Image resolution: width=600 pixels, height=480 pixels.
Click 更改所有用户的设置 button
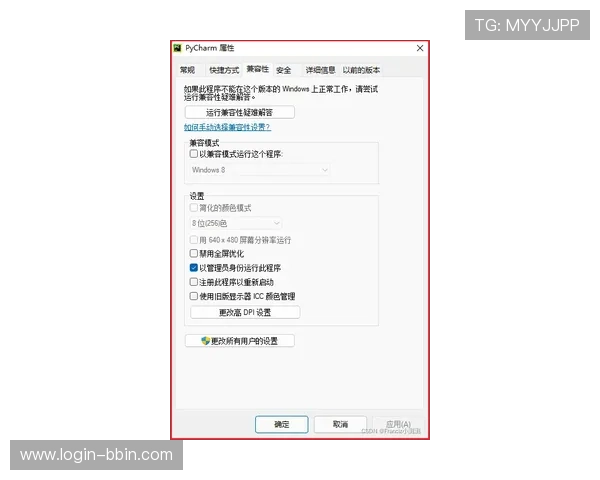(x=240, y=341)
